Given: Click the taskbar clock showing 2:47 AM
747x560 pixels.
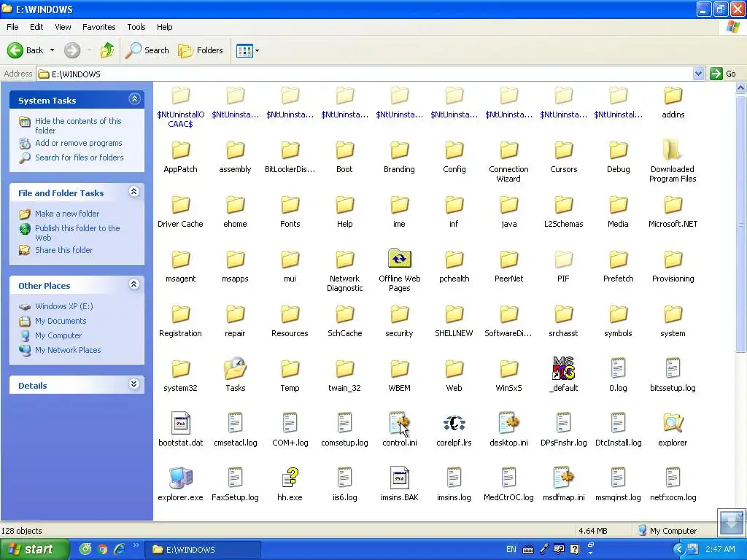Looking at the screenshot, I should [720, 549].
